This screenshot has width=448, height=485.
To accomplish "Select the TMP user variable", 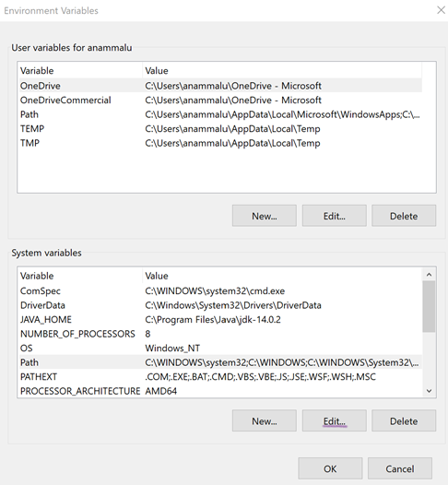I will pyautogui.click(x=220, y=143).
